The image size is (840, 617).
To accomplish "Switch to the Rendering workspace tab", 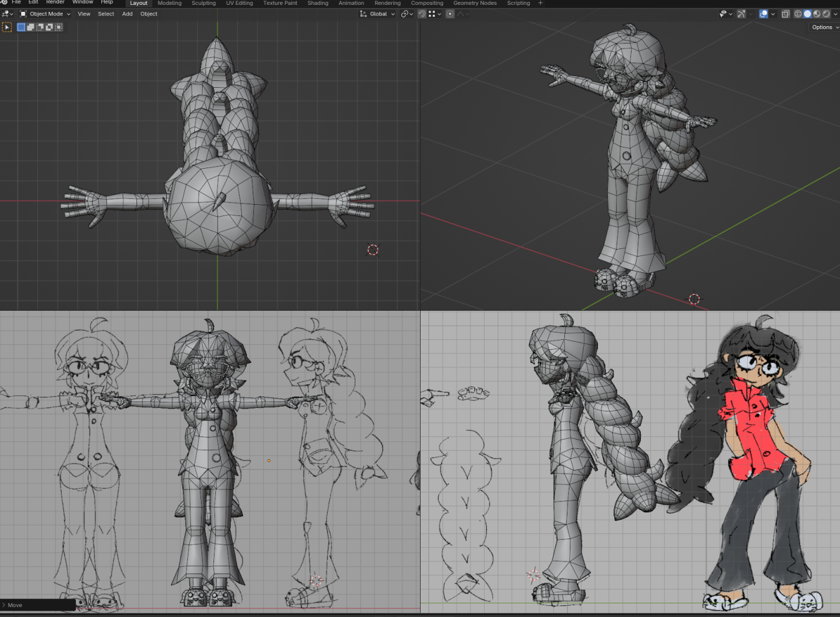I will 388,3.
